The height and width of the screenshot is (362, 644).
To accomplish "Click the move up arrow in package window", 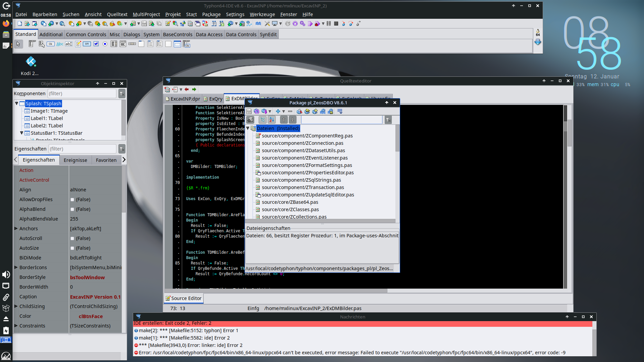I will pos(284,120).
